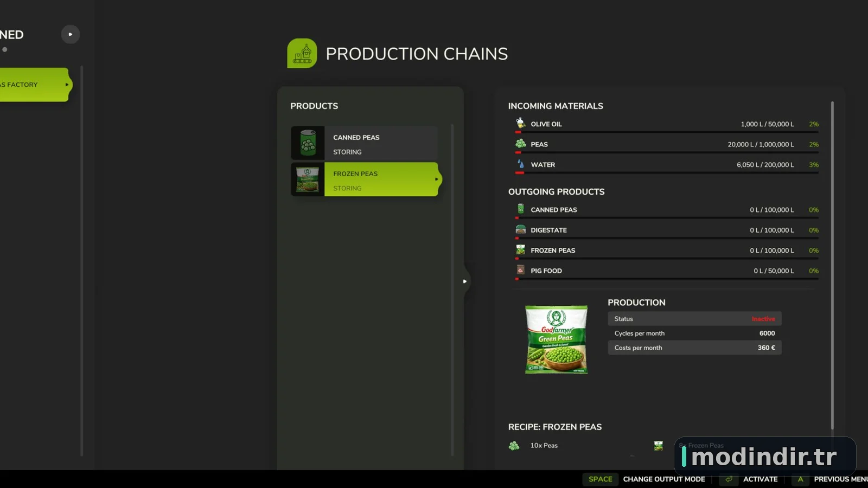
Task: Click the Pig Food amount 0 L / 50,000 L
Action: tap(774, 271)
